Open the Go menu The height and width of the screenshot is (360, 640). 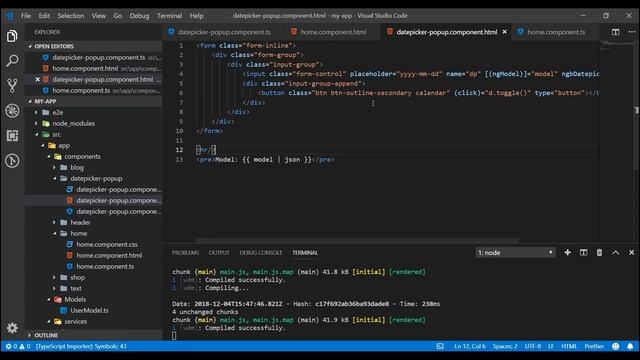[x=118, y=16]
